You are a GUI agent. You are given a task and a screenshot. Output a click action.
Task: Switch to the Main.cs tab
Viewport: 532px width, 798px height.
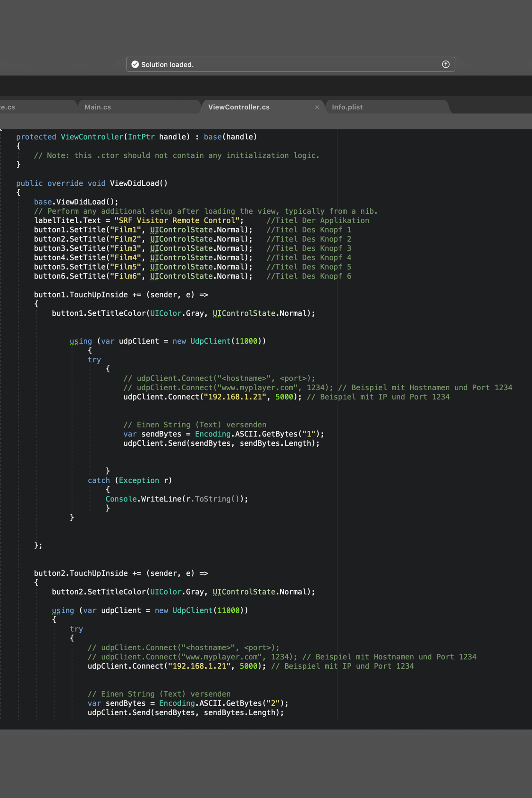98,107
